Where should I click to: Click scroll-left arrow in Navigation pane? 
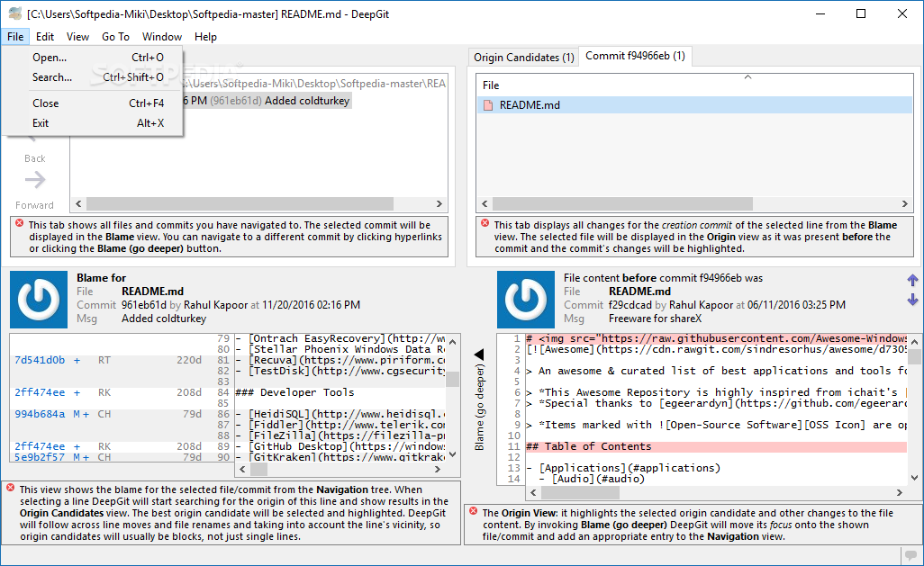(x=78, y=203)
